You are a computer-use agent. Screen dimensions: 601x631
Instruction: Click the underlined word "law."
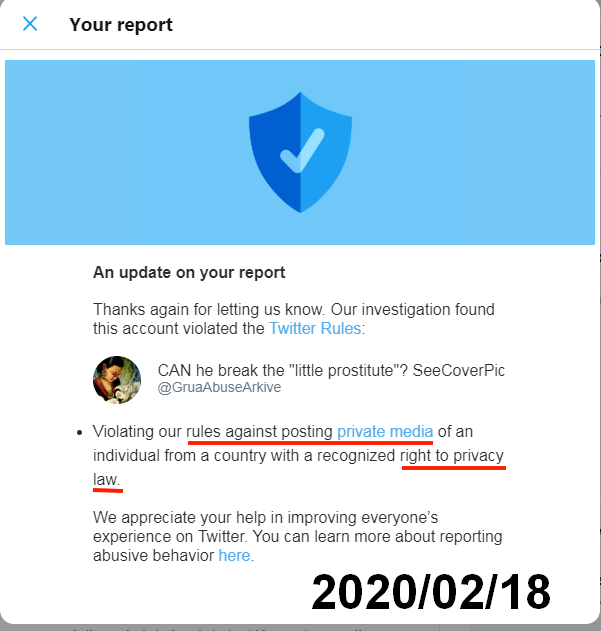pos(107,480)
